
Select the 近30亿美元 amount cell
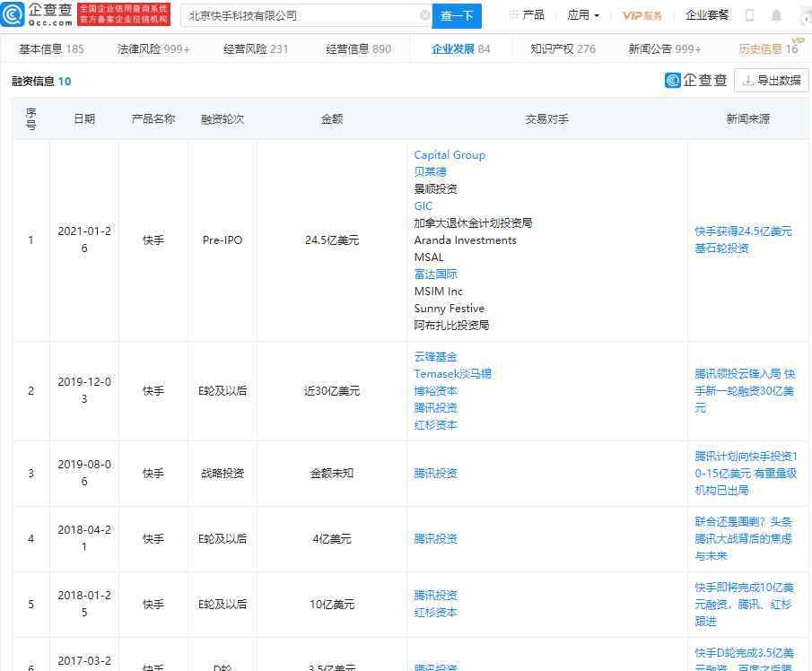[332, 391]
